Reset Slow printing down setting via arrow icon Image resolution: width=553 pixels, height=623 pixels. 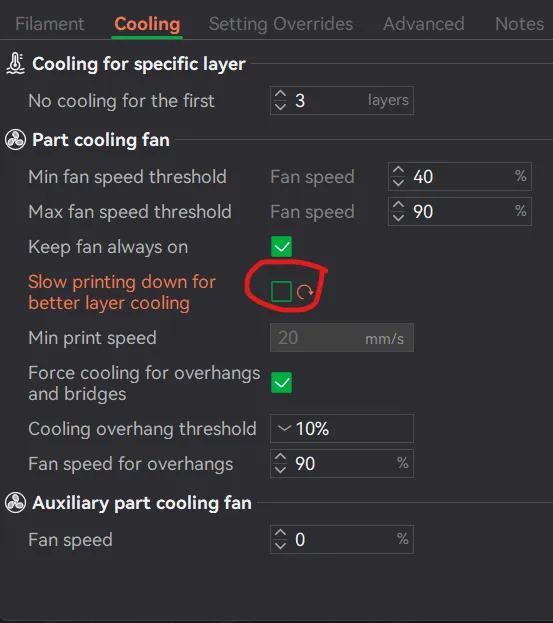[x=305, y=292]
